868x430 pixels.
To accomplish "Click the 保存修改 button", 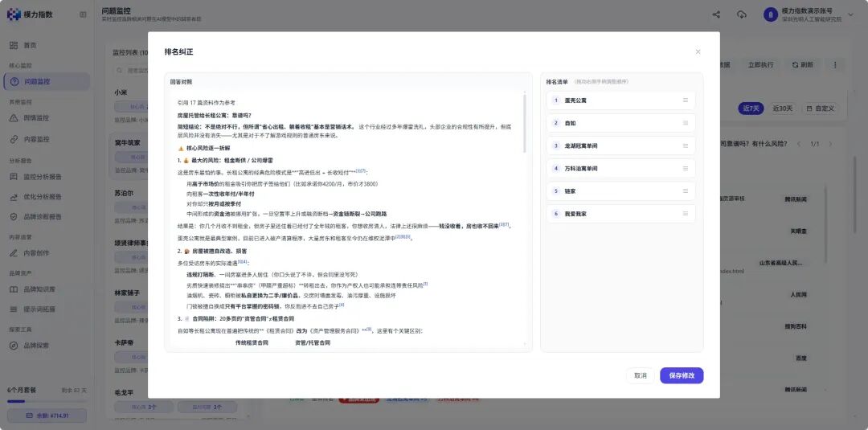I will point(682,376).
